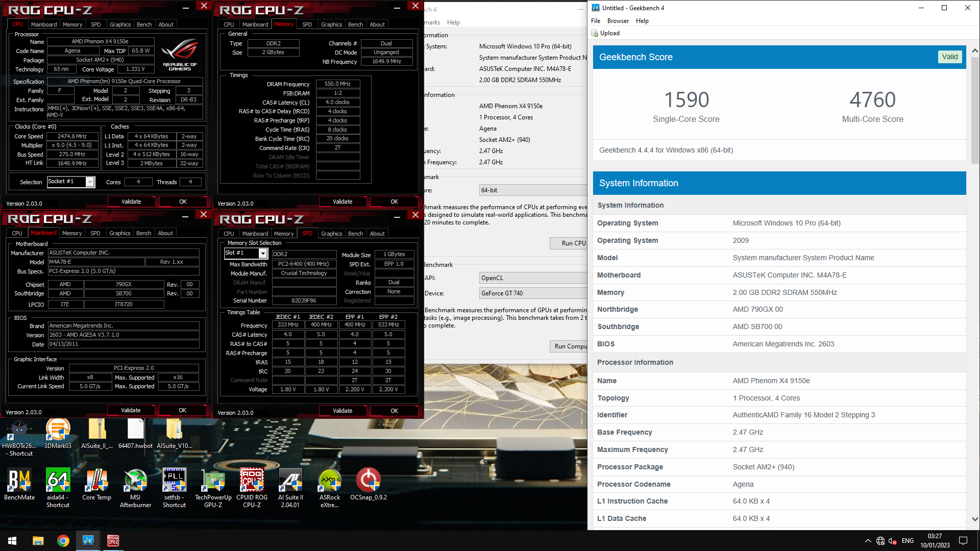Viewport: 980px width, 551px height.
Task: Switch to SPD tab in top-right CPU-Z
Action: 307,24
